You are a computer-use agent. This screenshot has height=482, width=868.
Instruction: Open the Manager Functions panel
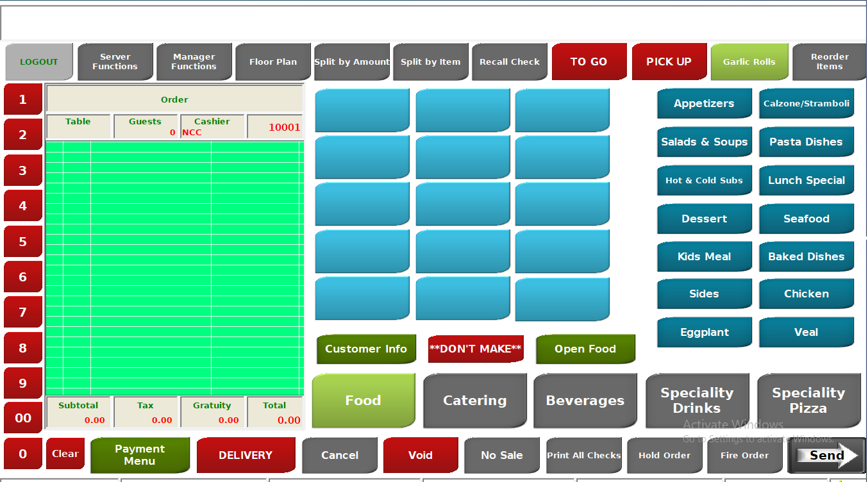pos(194,62)
